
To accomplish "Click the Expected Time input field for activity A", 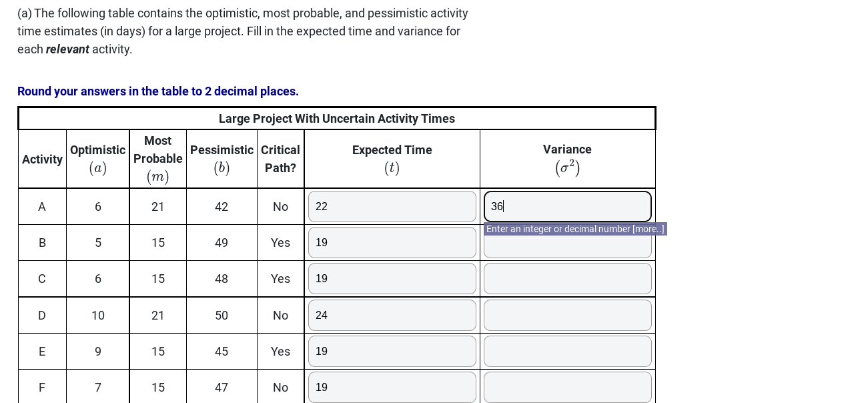I will click(392, 206).
